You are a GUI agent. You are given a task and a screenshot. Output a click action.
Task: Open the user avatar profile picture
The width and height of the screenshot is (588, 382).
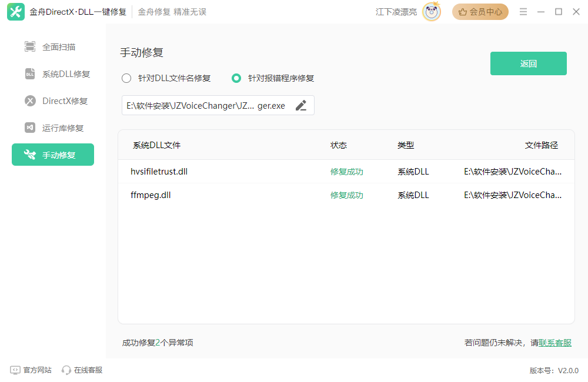(432, 12)
